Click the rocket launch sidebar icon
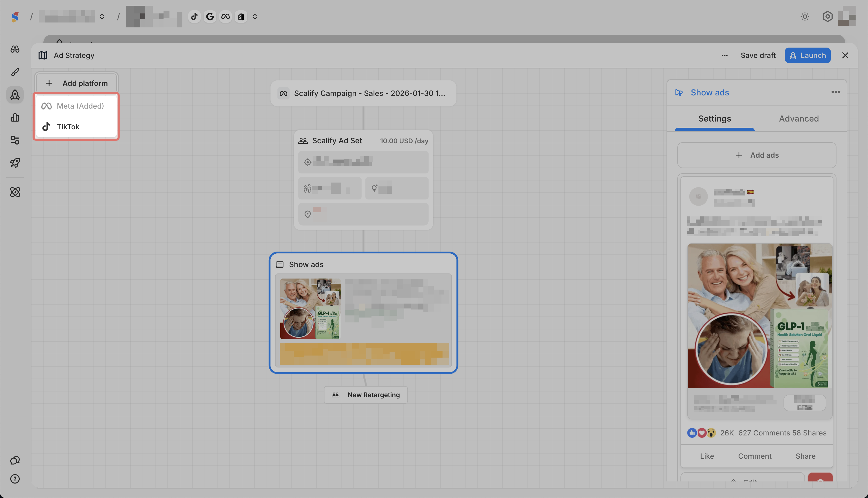This screenshot has height=498, width=868. tap(15, 163)
